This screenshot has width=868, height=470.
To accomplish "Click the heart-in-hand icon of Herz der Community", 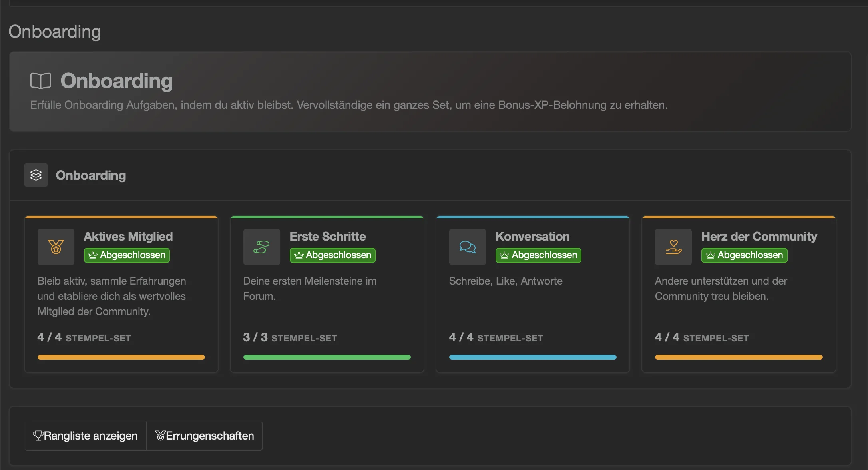I will coord(673,247).
